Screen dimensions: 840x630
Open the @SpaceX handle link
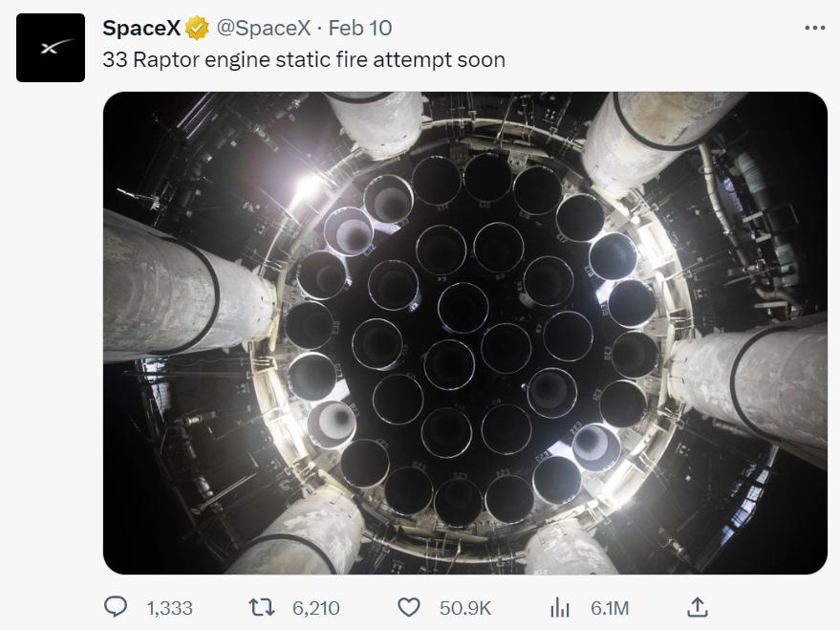264,29
